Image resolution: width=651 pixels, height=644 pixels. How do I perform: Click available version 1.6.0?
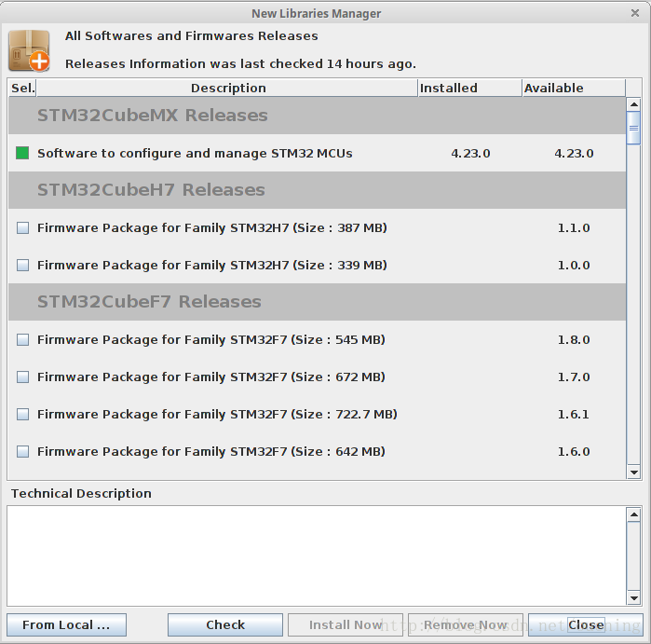[x=574, y=451]
